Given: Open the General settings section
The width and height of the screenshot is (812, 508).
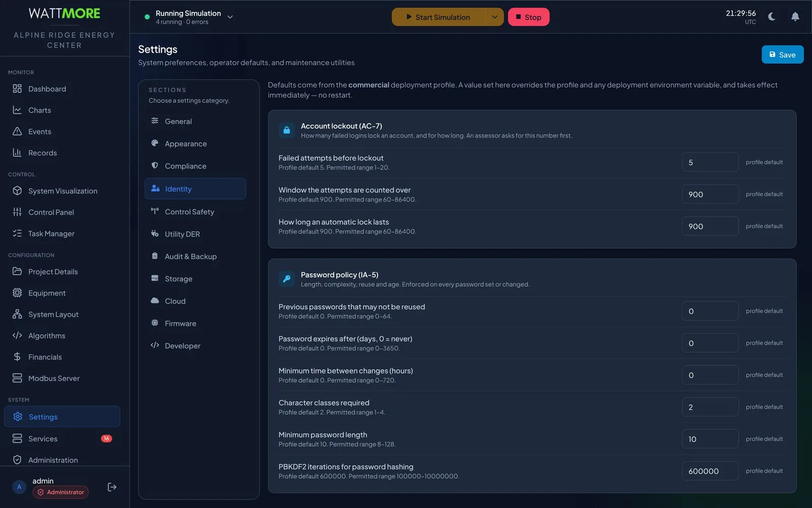Looking at the screenshot, I should (x=195, y=121).
